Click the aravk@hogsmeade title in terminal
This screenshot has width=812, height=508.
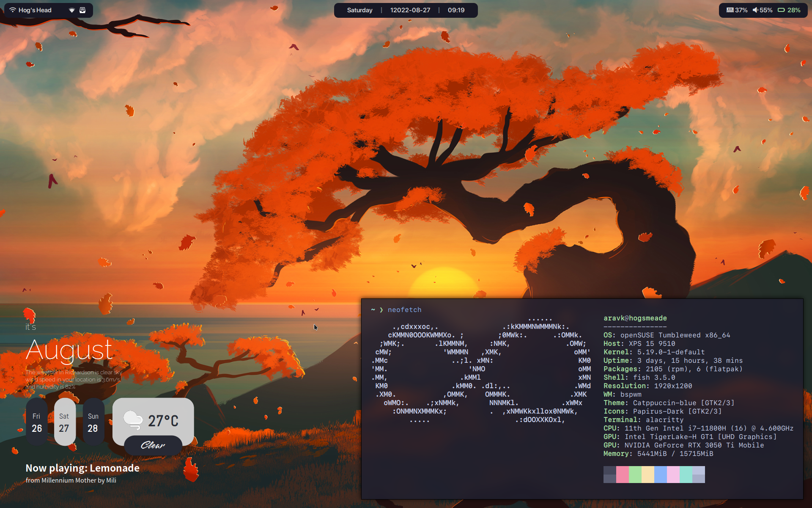tap(635, 318)
